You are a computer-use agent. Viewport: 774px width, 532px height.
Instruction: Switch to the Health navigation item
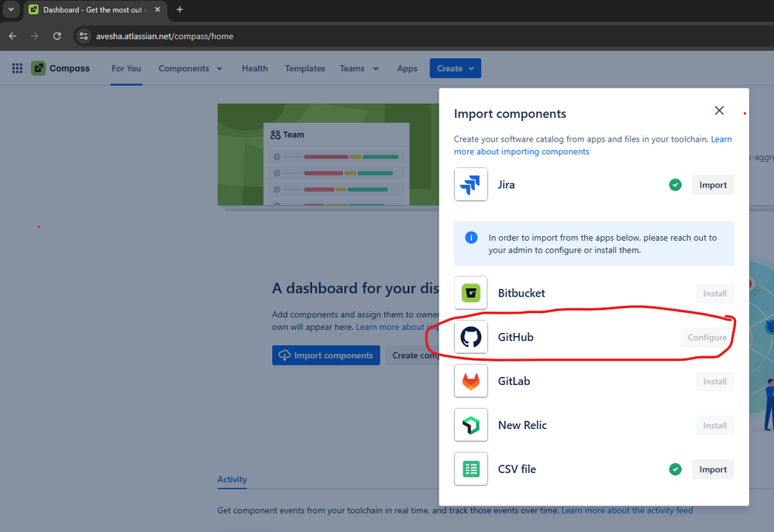(x=254, y=68)
